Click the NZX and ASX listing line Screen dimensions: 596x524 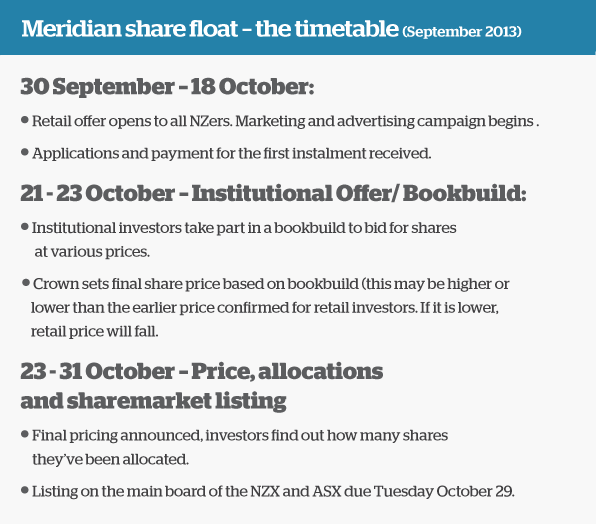tap(273, 491)
